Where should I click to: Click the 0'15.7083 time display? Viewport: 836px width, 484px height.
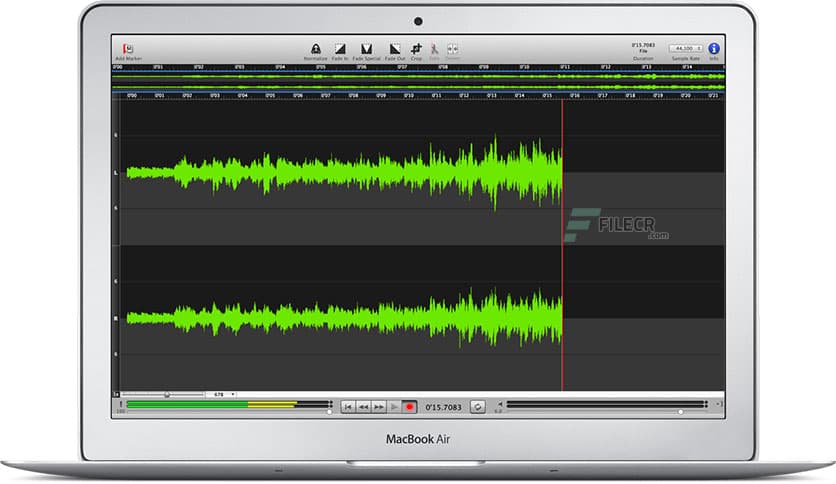click(x=444, y=407)
